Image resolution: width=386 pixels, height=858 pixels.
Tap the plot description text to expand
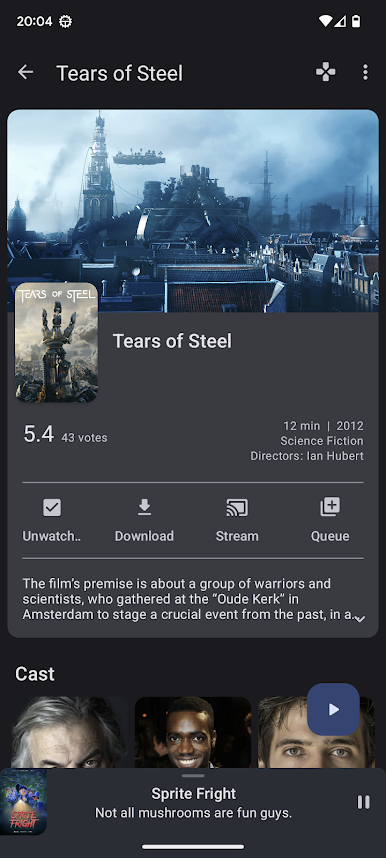tap(191, 599)
